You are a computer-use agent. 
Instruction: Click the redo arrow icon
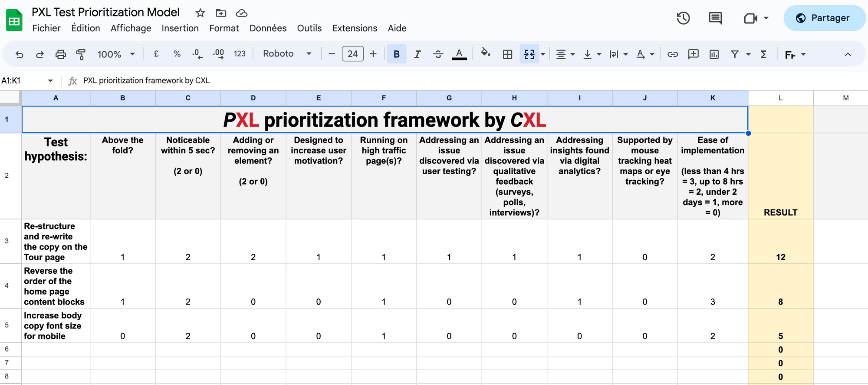click(40, 54)
